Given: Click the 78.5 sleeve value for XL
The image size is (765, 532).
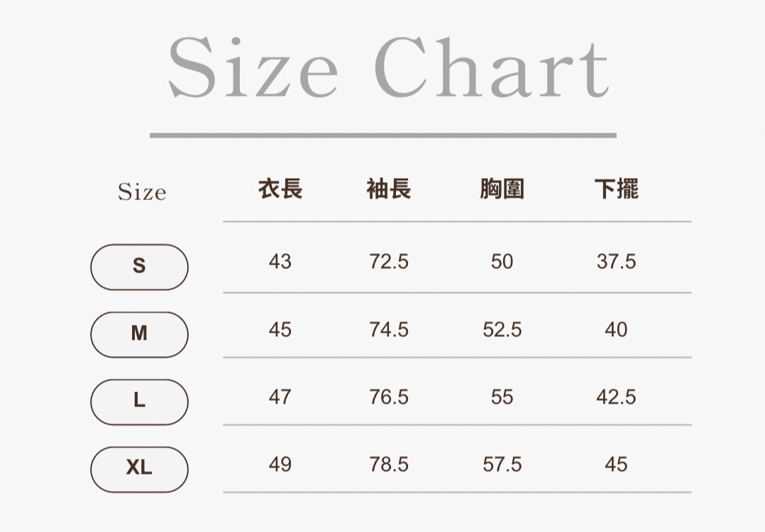Looking at the screenshot, I should click(x=389, y=465).
